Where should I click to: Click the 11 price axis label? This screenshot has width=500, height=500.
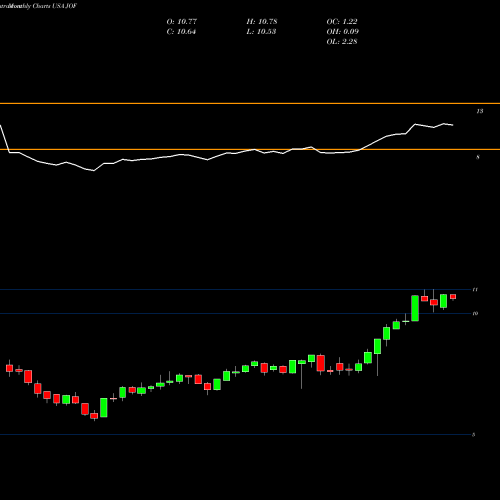(x=475, y=290)
